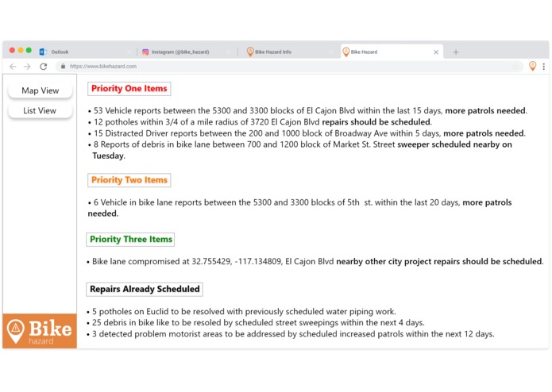This screenshot has height=392, width=552.
Task: Click the Bike Hazard Info tab favicon
Action: [250, 52]
